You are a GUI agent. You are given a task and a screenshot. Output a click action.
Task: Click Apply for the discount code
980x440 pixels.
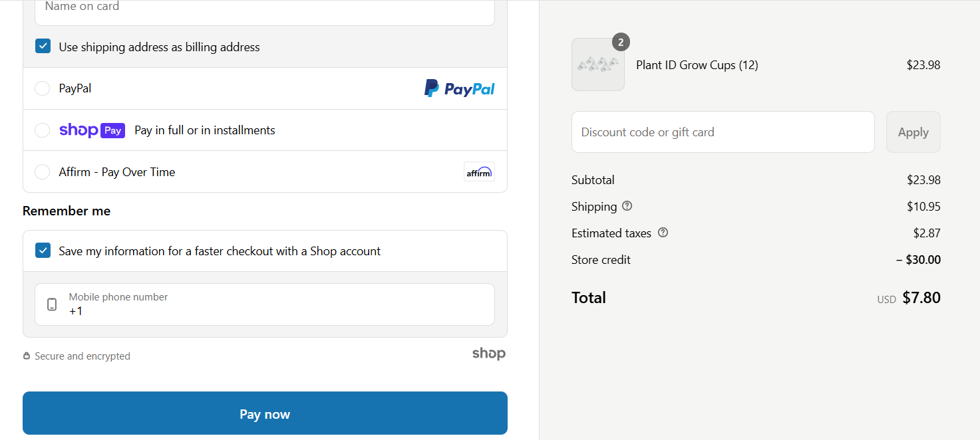pyautogui.click(x=913, y=132)
